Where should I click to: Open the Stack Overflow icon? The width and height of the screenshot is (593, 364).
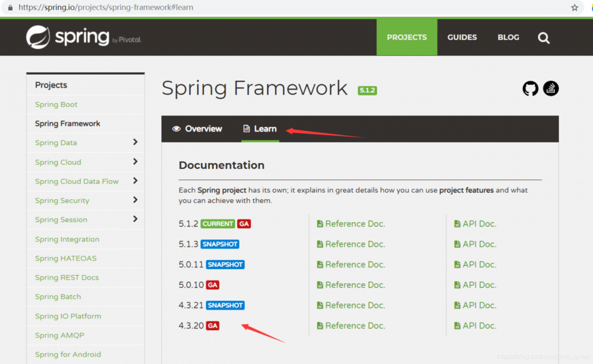[x=551, y=88]
